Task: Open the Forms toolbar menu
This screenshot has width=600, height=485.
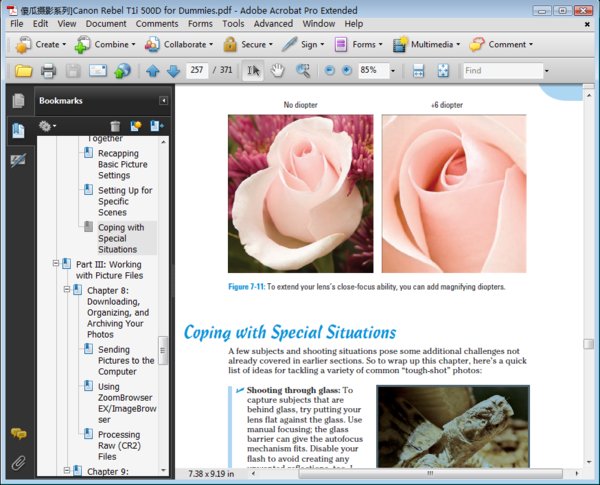Action: (x=358, y=45)
